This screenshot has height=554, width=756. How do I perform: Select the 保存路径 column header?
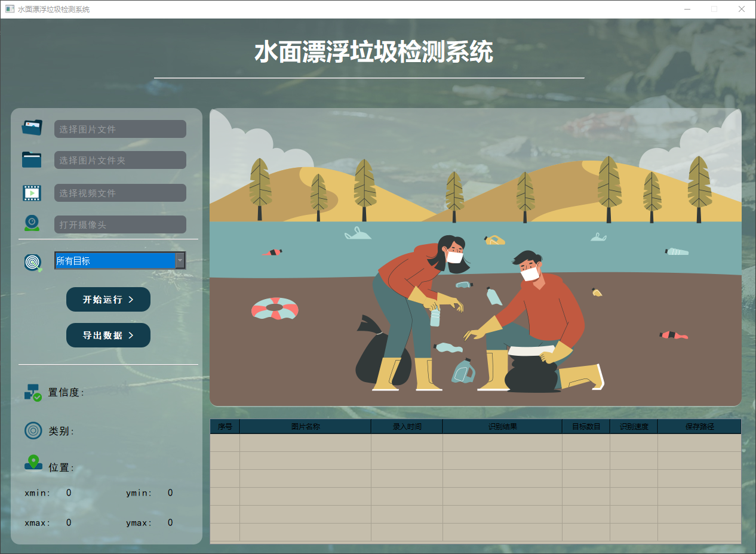[699, 426]
